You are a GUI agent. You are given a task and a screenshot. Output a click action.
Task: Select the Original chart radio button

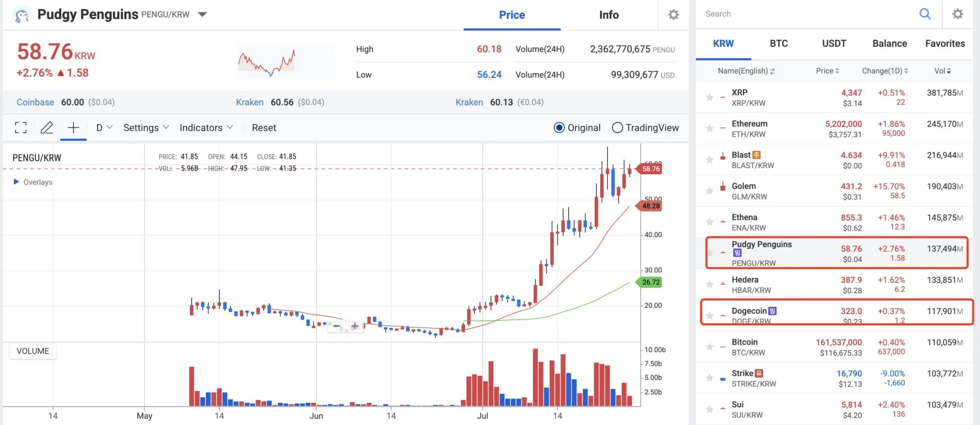coord(559,128)
